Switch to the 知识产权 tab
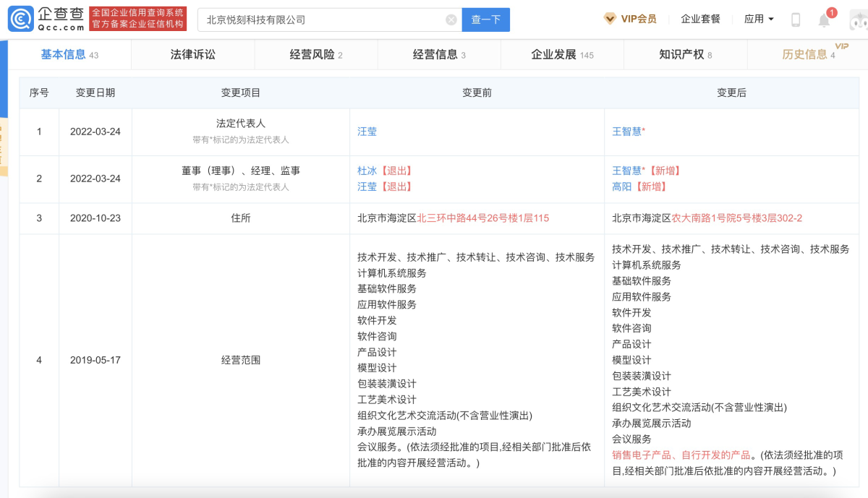868x498 pixels. [685, 54]
